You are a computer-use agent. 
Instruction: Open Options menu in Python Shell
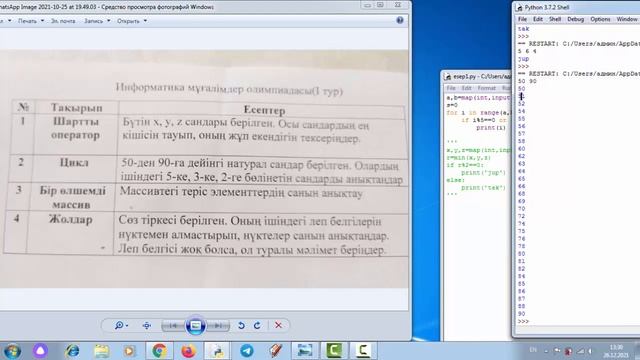600,19
